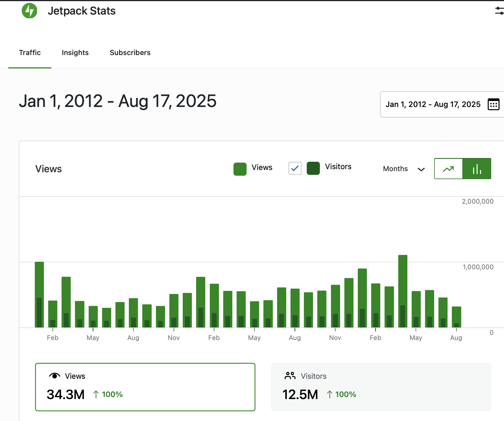
Task: Open the stats settings sliders icon
Action: click(x=499, y=11)
